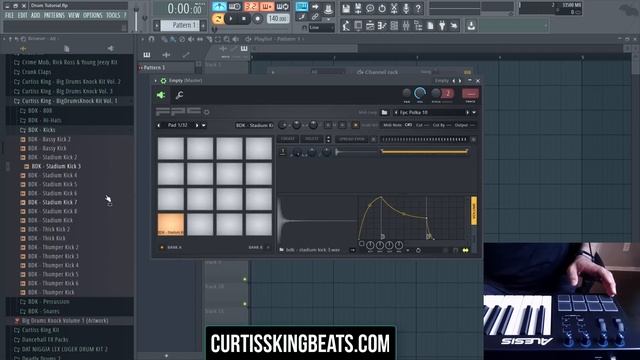Click the CREATE layer button in FPC

click(x=287, y=139)
